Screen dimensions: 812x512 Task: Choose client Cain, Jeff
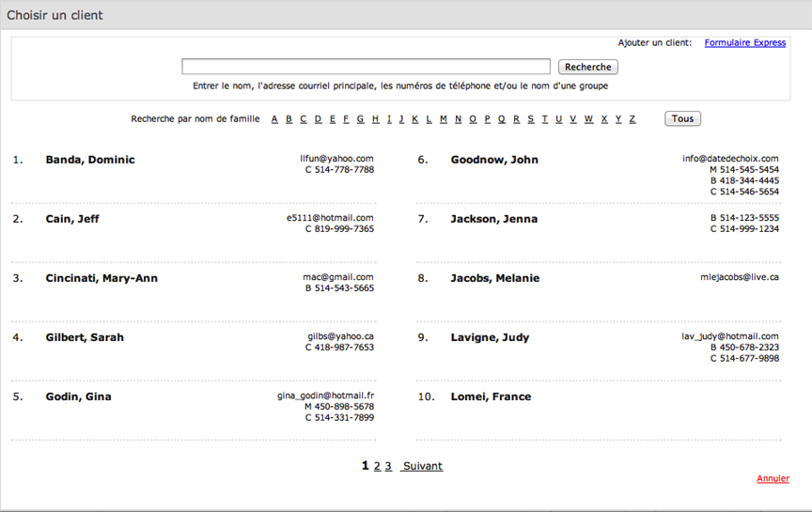pyautogui.click(x=72, y=219)
